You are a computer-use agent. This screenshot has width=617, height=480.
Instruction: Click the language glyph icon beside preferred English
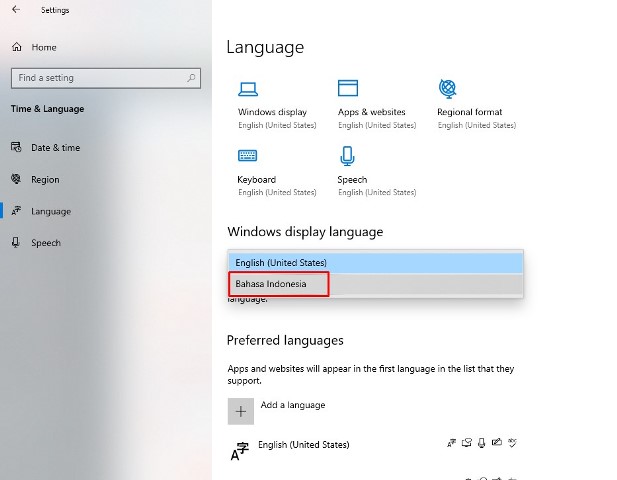coord(240,451)
